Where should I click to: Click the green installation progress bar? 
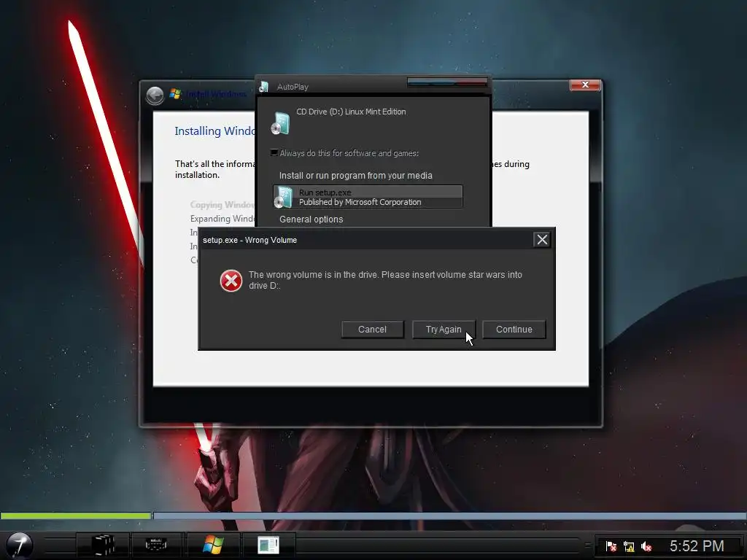click(76, 516)
